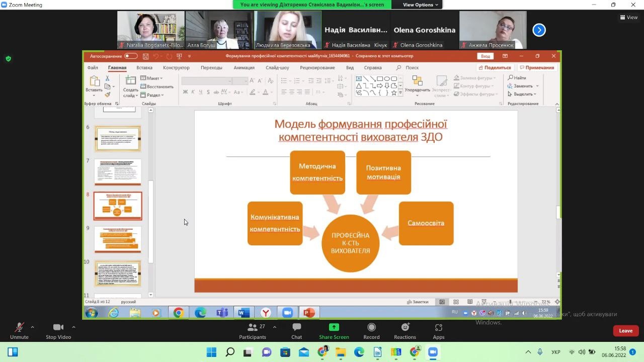Start screen sharing with Share Screen
Viewport: 644px width, 362px height.
(334, 330)
